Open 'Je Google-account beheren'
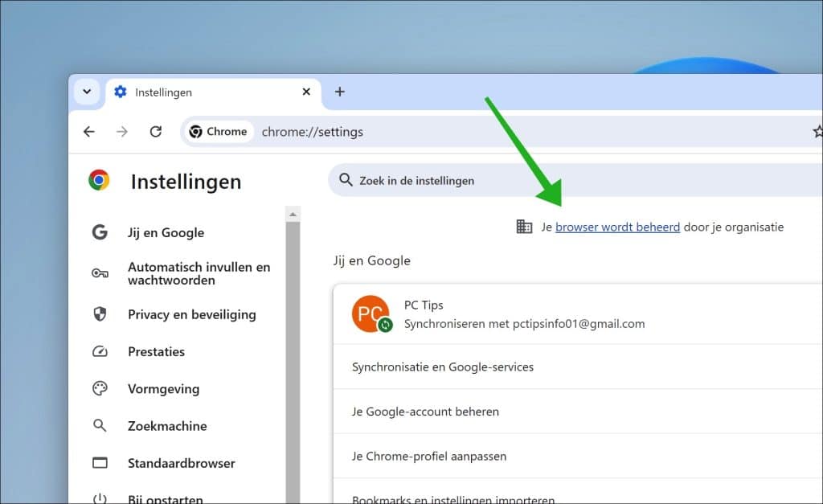 (578, 412)
